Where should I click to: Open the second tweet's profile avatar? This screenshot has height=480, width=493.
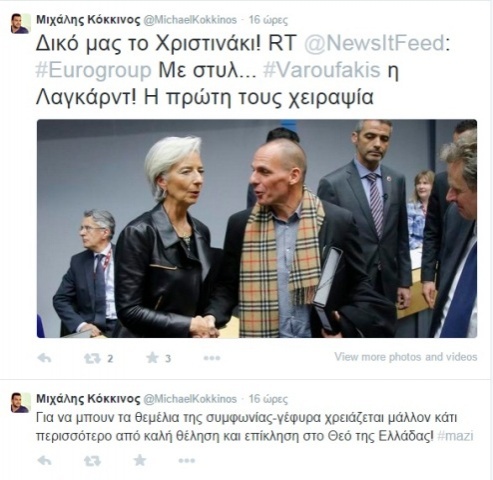[20, 403]
